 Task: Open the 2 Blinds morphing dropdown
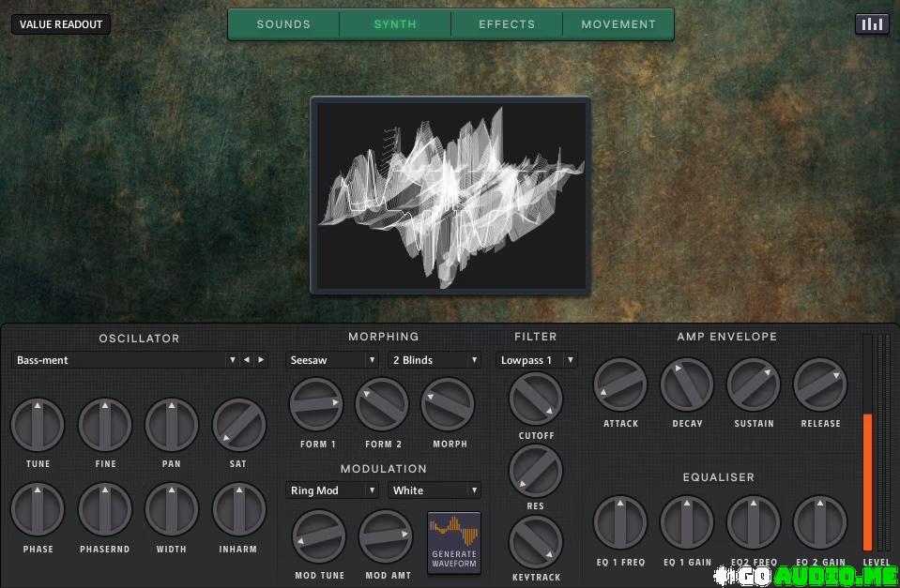point(434,360)
